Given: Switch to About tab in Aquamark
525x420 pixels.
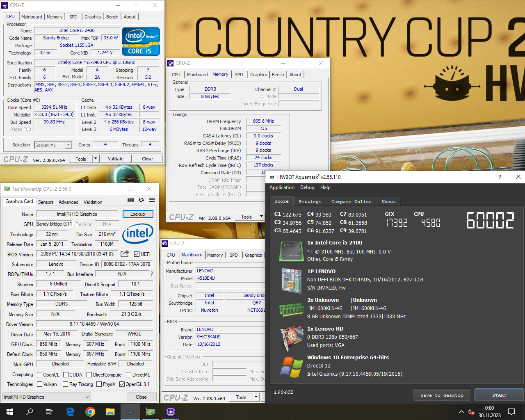Looking at the screenshot, I should tap(388, 201).
